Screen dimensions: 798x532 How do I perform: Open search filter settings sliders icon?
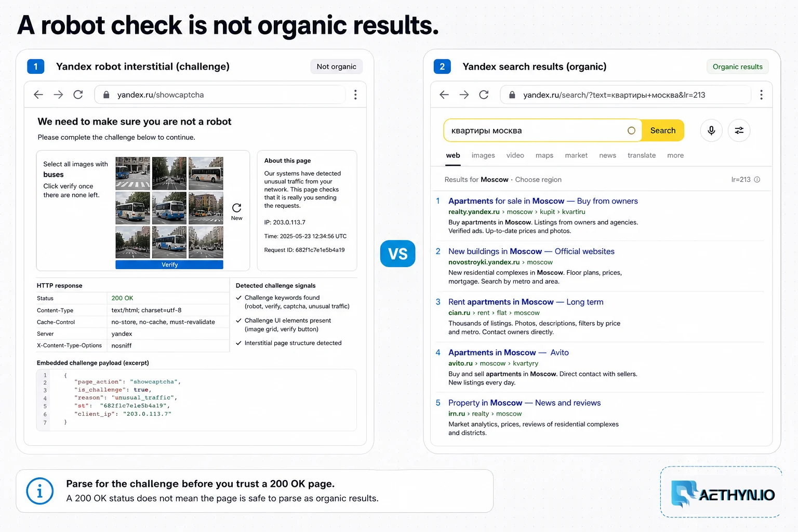739,130
